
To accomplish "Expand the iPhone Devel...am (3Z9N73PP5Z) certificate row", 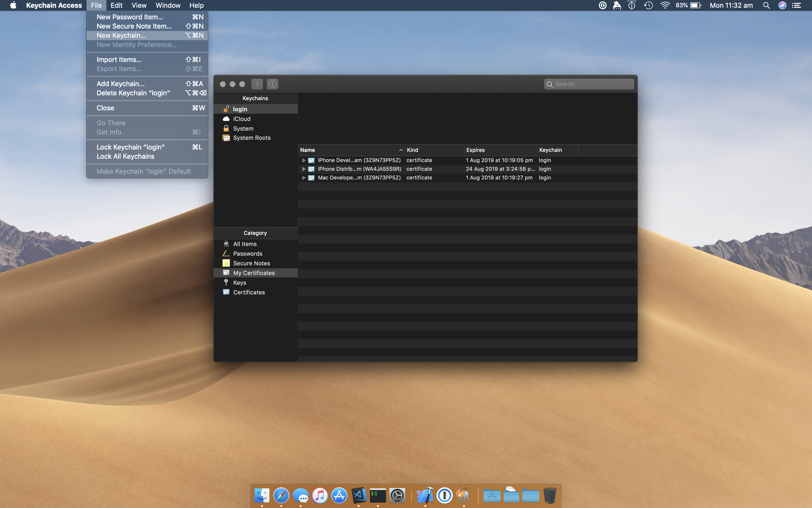I will coord(304,160).
